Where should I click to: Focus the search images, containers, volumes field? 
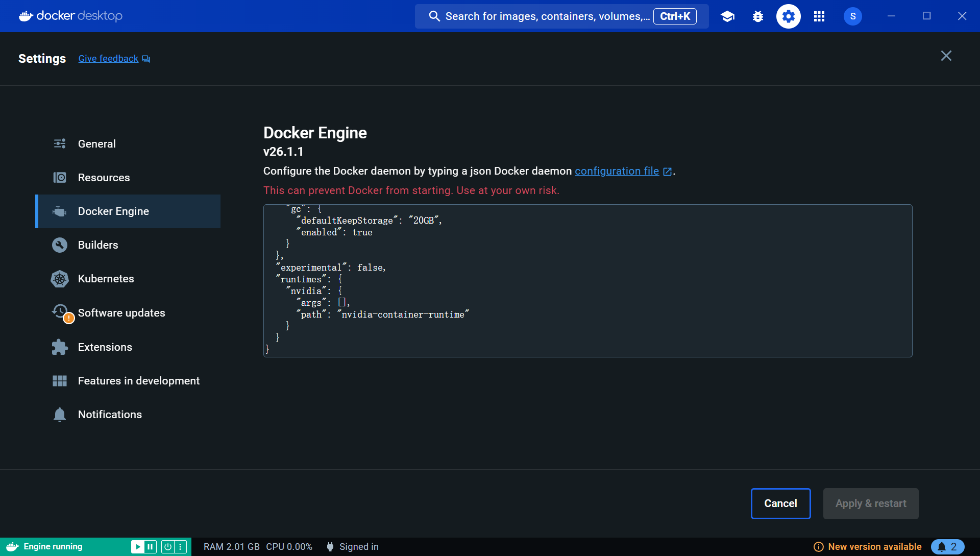coord(561,16)
